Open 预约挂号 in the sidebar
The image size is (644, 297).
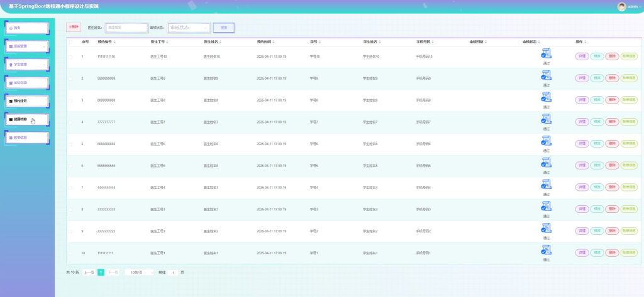point(27,101)
